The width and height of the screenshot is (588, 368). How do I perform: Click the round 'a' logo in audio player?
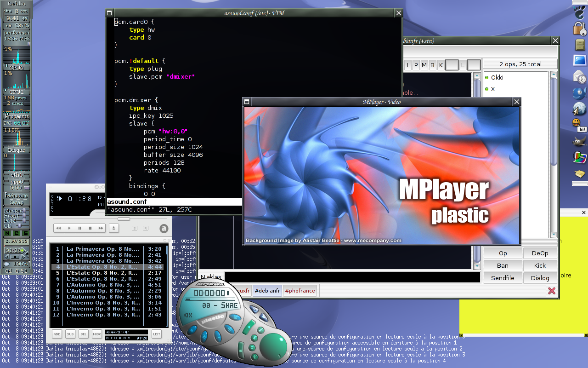pos(164,229)
